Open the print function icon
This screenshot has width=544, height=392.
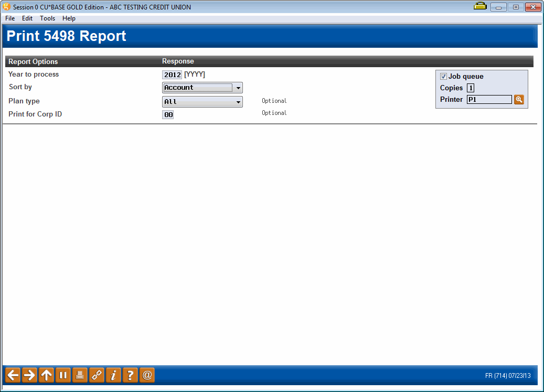pos(80,375)
